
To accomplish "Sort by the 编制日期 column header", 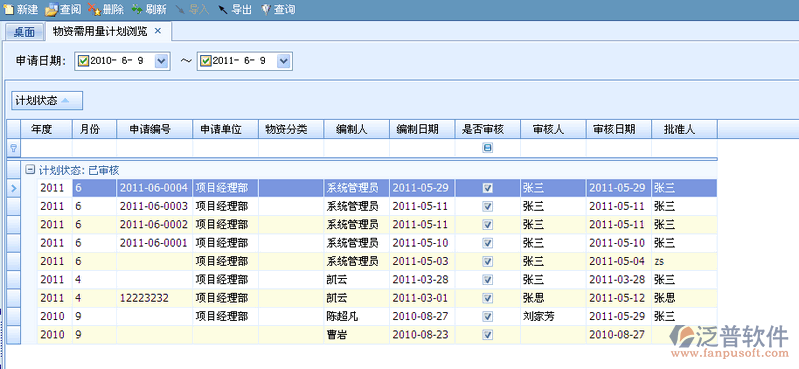I will (x=422, y=129).
